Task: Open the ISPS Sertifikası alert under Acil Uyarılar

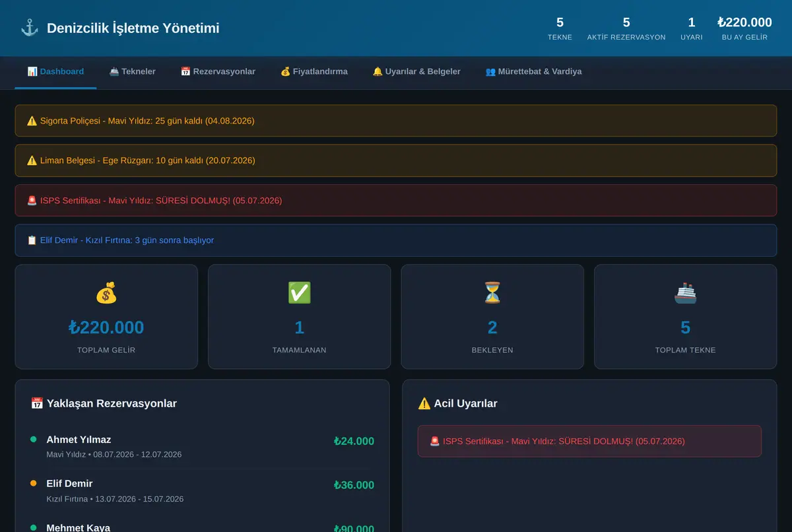Action: click(x=589, y=441)
